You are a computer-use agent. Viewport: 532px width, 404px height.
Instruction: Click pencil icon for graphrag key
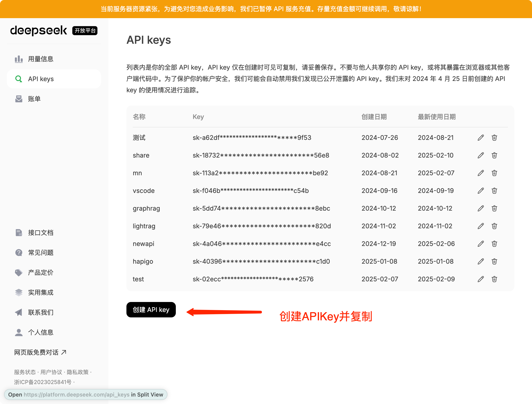(481, 208)
